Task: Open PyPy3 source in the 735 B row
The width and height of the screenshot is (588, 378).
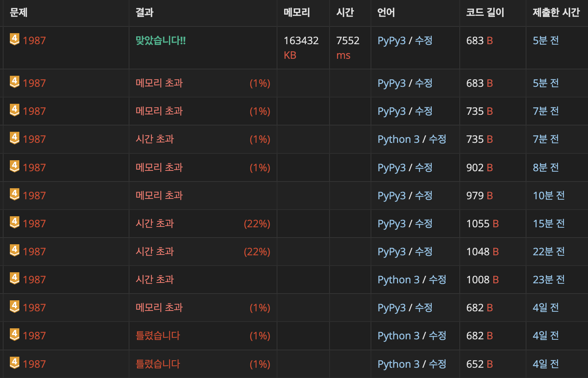Action: tap(391, 111)
